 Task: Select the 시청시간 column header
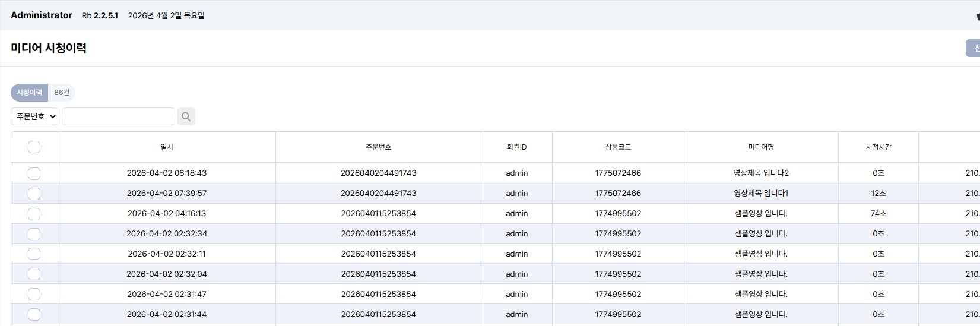(878, 147)
